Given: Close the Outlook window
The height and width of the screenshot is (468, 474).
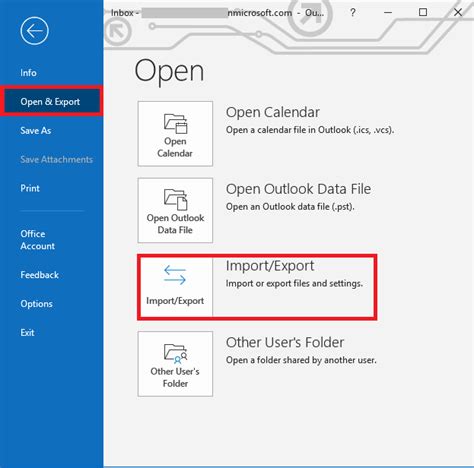Looking at the screenshot, I should [x=458, y=12].
